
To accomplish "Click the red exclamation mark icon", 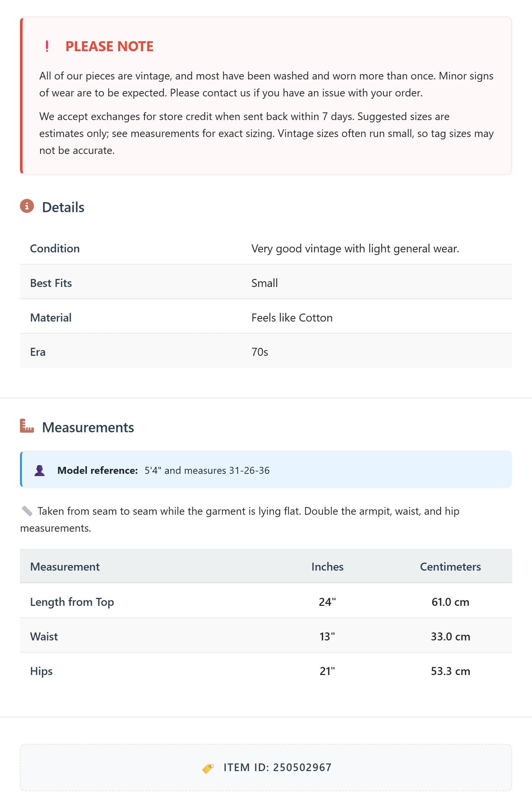I will coord(47,46).
